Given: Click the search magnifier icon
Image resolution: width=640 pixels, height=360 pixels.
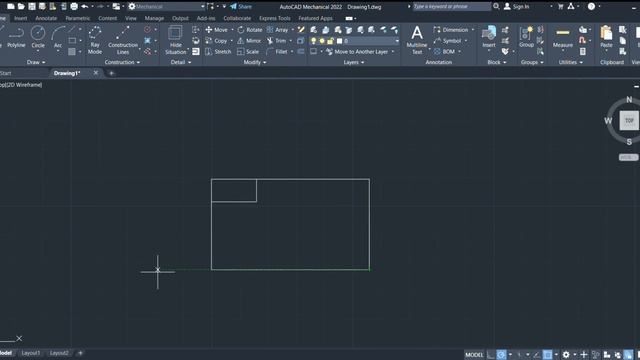Looking at the screenshot, I should [496, 7].
